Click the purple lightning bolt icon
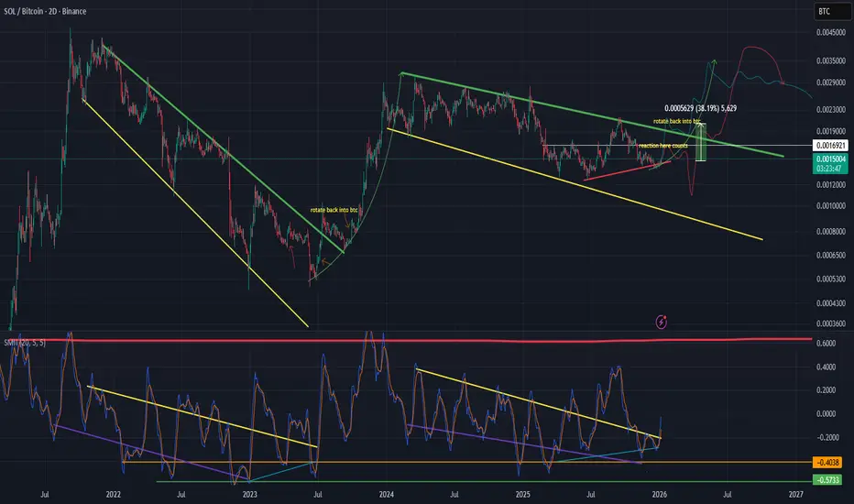Screen dimensions: 854x504 coord(661,322)
